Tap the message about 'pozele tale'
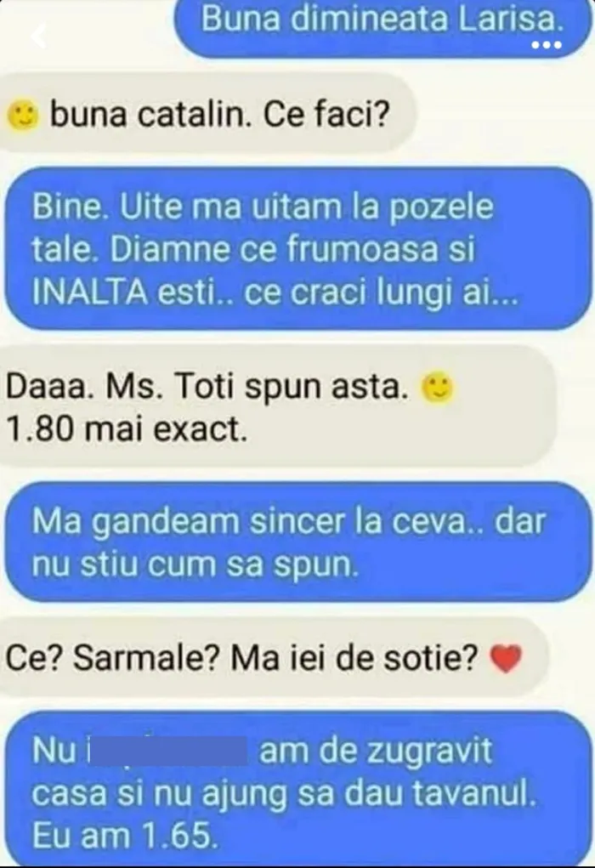The image size is (595, 868). coord(298,249)
